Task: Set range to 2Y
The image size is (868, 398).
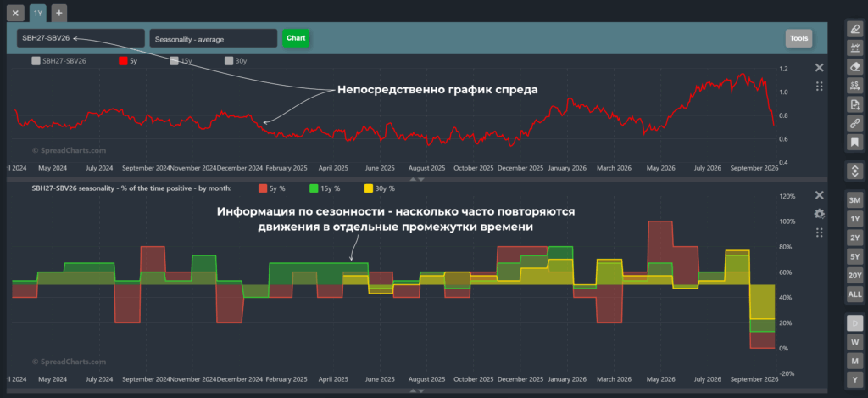Action: [x=854, y=238]
